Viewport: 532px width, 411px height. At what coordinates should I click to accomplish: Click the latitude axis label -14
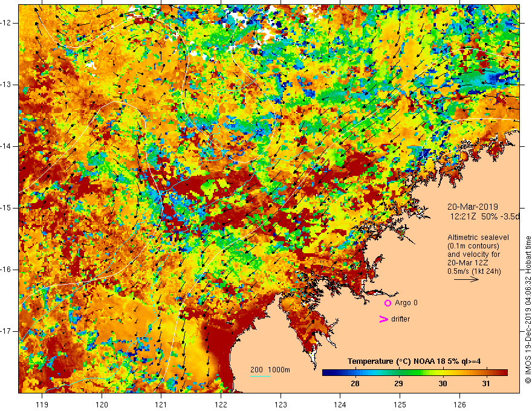pos(6,146)
